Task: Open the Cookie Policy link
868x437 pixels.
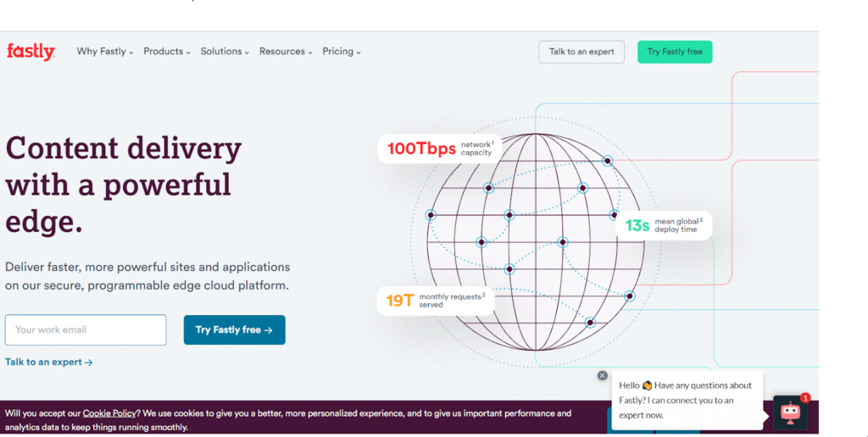Action: (109, 413)
